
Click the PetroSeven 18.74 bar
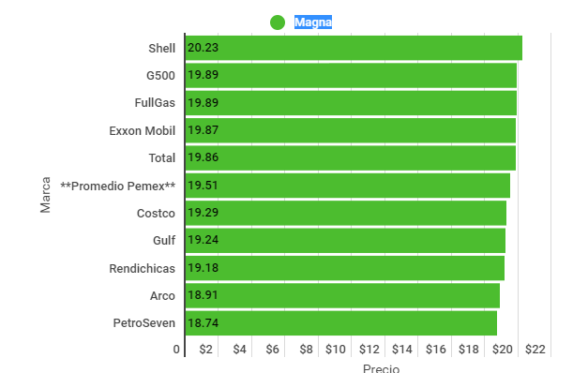(341, 323)
